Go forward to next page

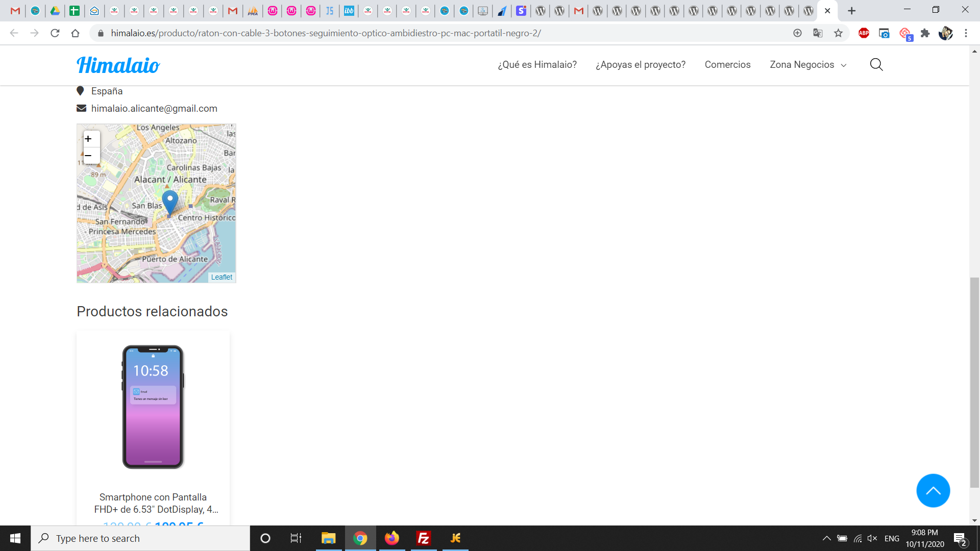coord(35,33)
